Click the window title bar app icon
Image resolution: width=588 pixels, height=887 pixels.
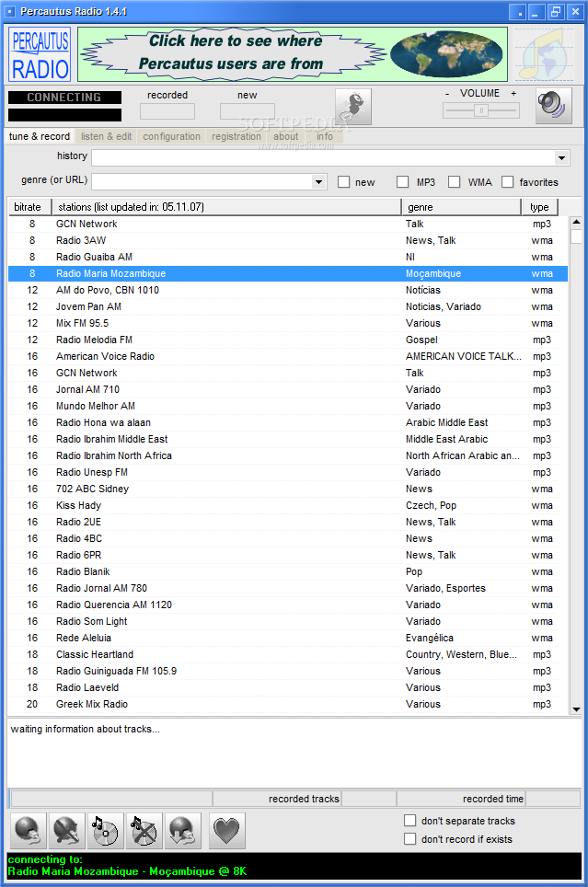point(9,11)
